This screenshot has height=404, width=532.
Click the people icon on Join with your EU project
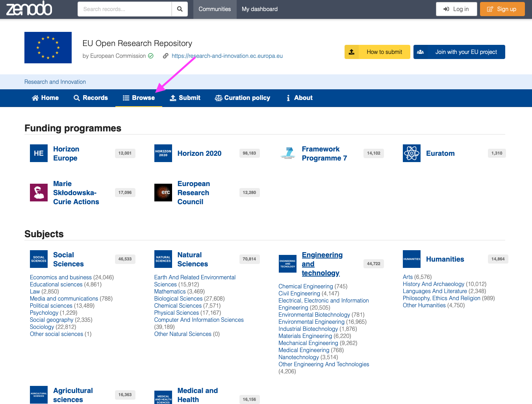(x=421, y=52)
